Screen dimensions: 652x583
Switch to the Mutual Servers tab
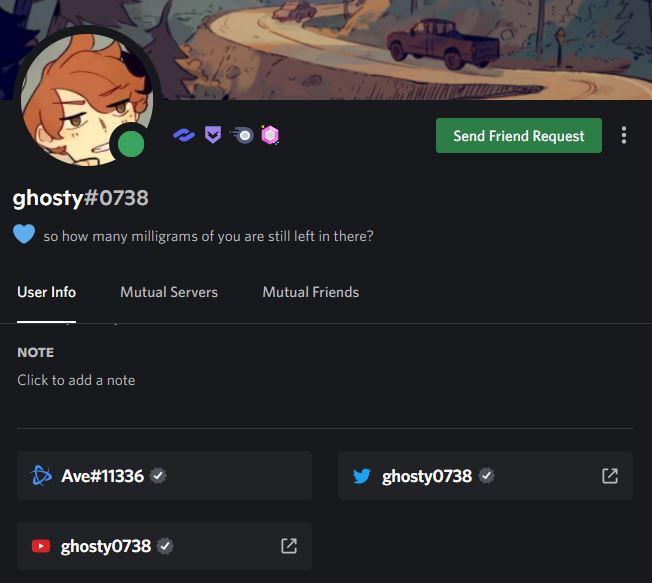pos(169,292)
